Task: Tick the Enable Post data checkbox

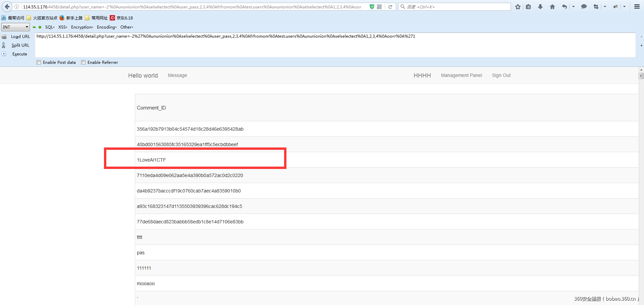Action: coord(39,62)
